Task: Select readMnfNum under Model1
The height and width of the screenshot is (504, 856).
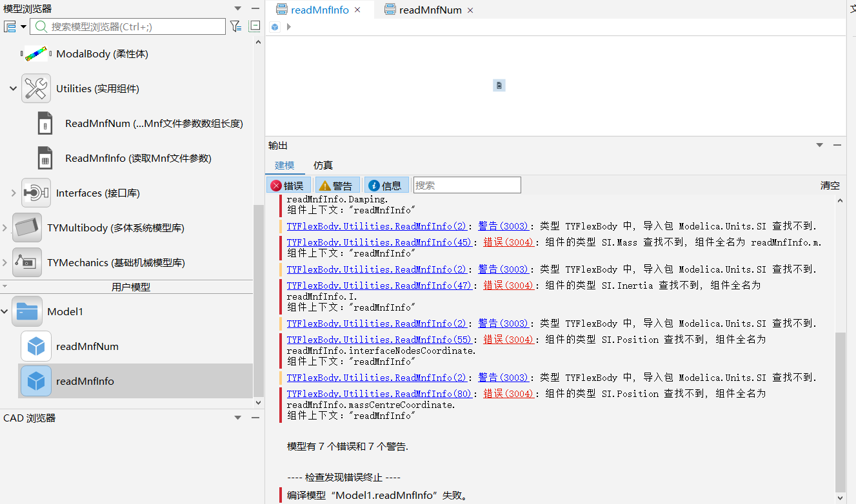Action: 87,347
